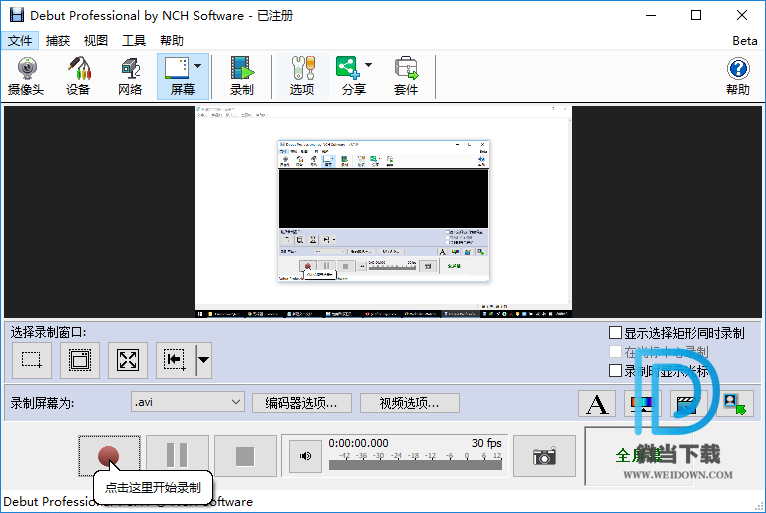
Task: Open the webcam overlay icon
Action: tap(734, 404)
